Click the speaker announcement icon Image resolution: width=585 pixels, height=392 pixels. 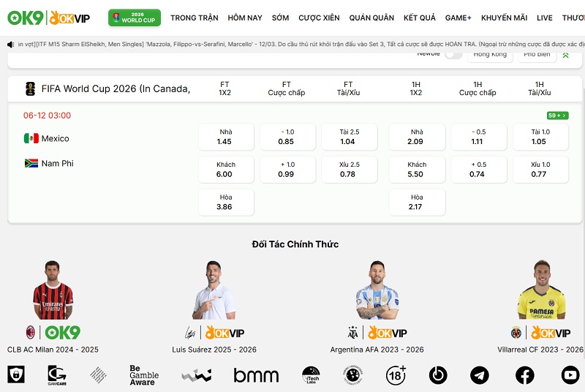pos(10,45)
